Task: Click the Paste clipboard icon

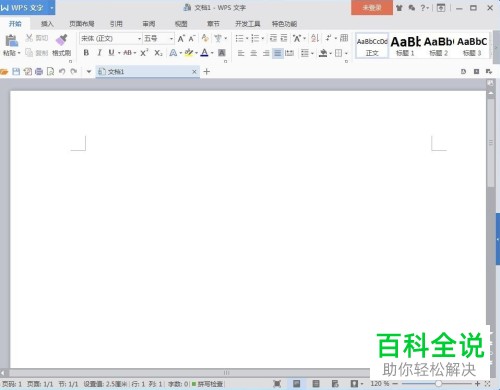Action: (11, 41)
